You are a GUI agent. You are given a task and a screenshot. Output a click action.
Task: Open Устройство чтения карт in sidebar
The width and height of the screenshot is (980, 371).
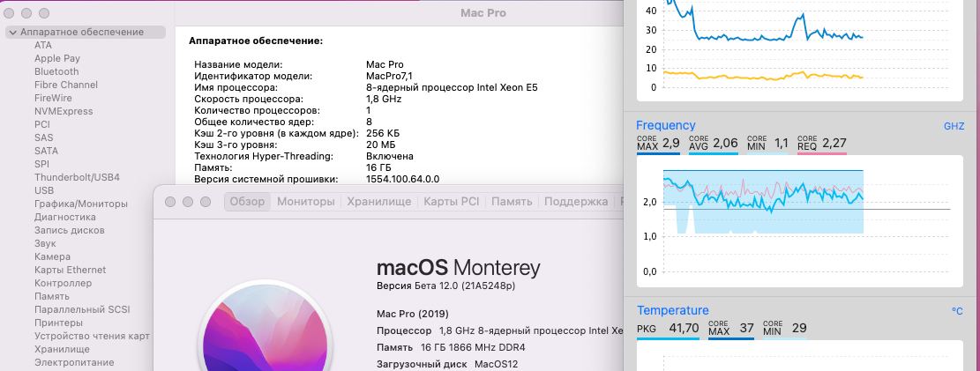[92, 336]
